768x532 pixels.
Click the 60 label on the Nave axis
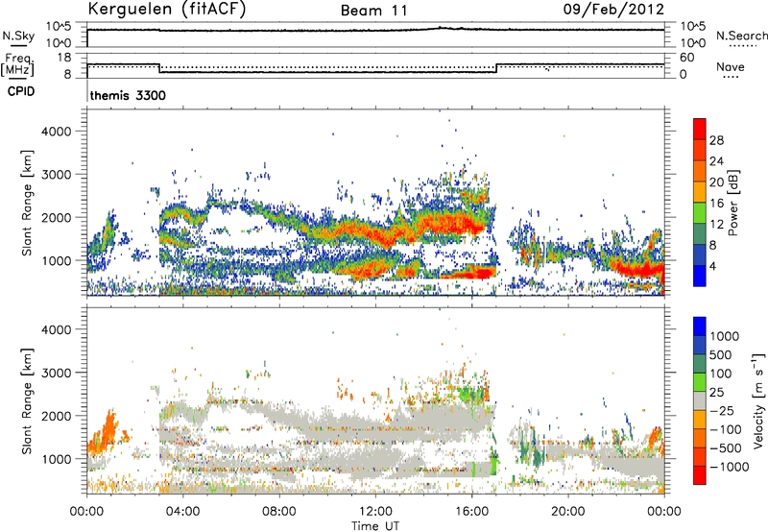pyautogui.click(x=686, y=58)
